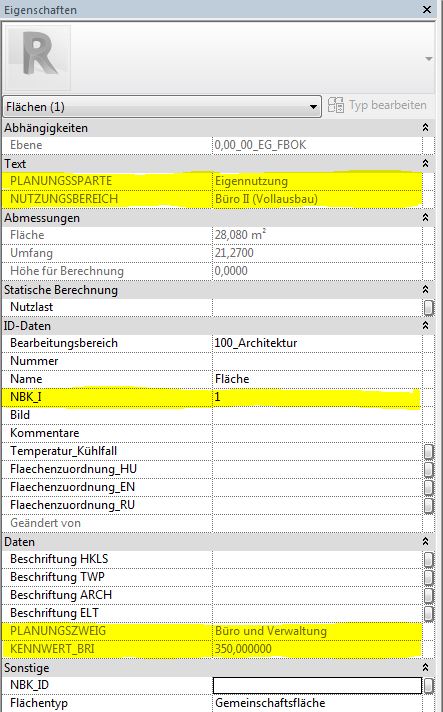443x712 pixels.
Task: Open the type selector dropdown arrow
Action: [428, 59]
